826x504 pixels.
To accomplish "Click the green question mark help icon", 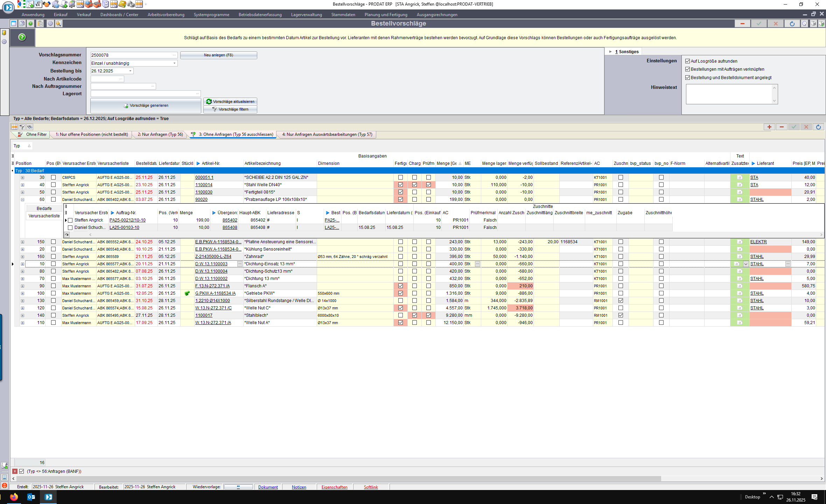I will pyautogui.click(x=22, y=37).
